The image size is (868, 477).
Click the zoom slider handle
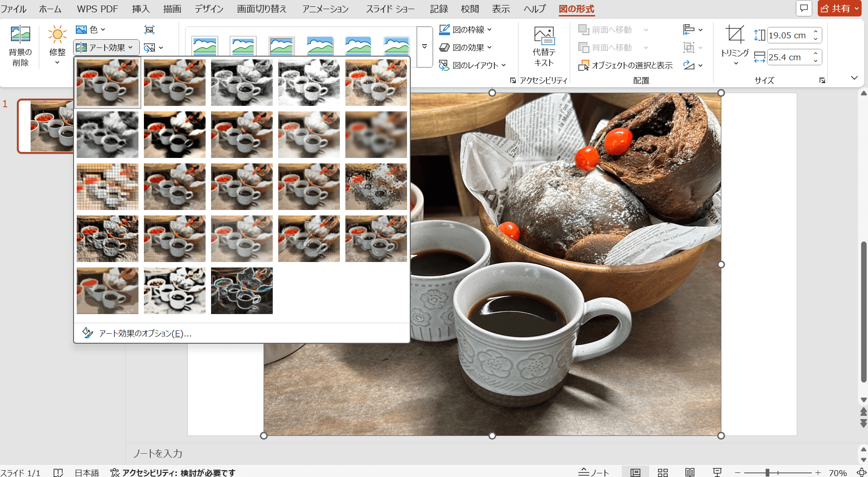point(767,472)
